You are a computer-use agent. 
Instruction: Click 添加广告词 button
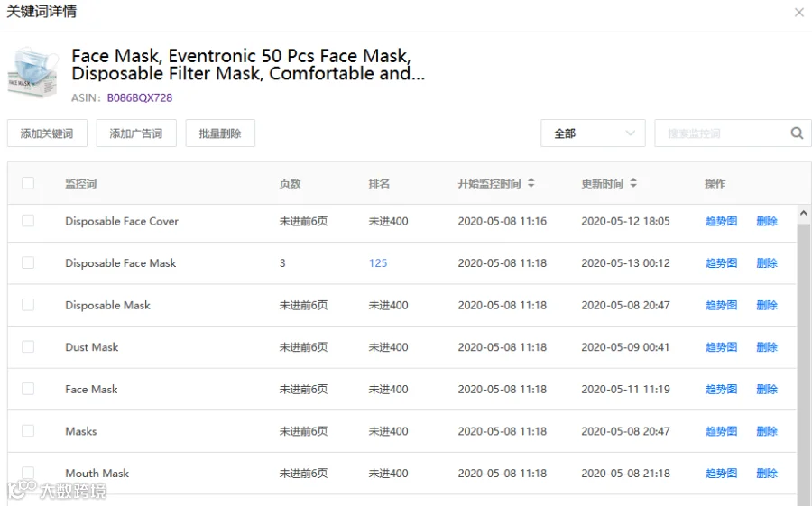point(136,133)
